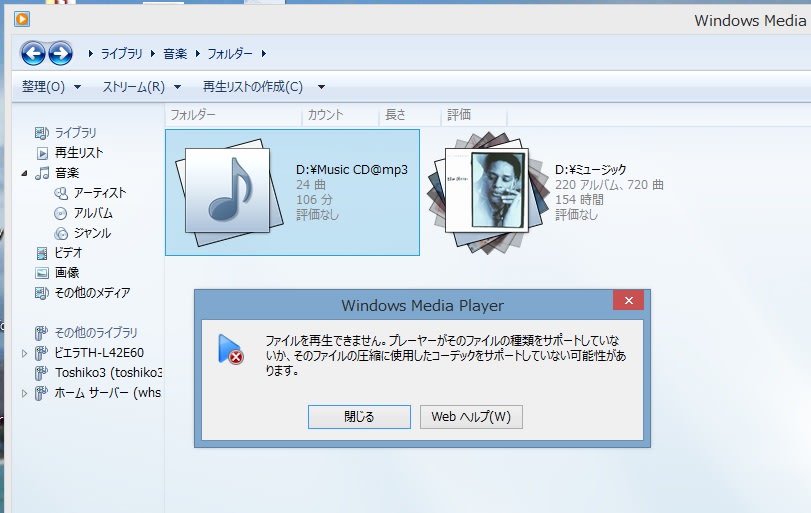Click the 音楽 breadcrumb
Image resolution: width=811 pixels, height=513 pixels.
click(x=175, y=53)
